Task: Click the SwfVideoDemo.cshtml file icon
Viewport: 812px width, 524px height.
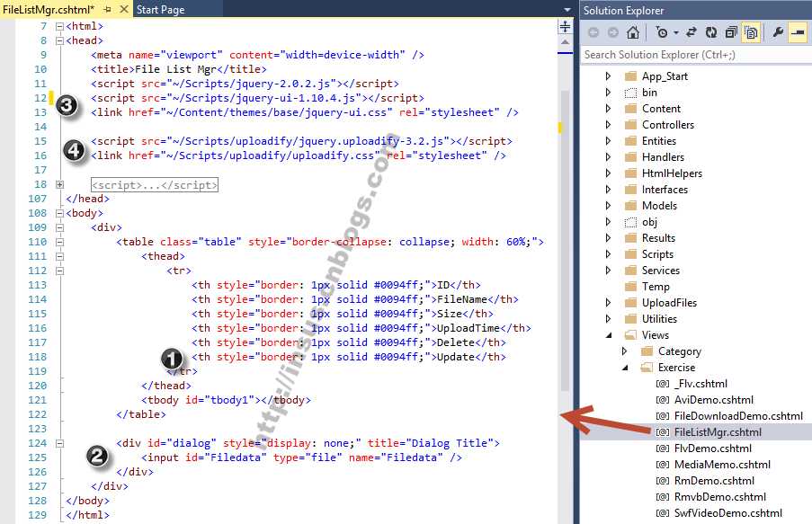Action: 663,513
